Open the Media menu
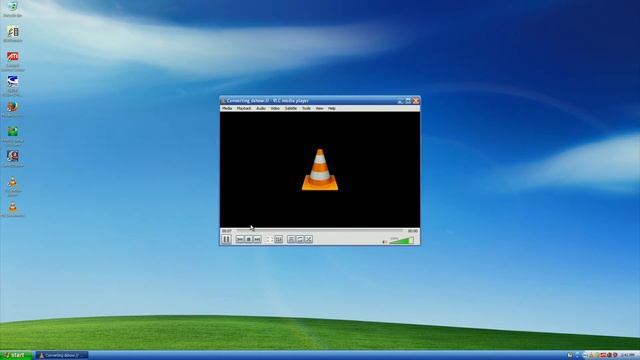The width and height of the screenshot is (640, 360). tap(227, 109)
